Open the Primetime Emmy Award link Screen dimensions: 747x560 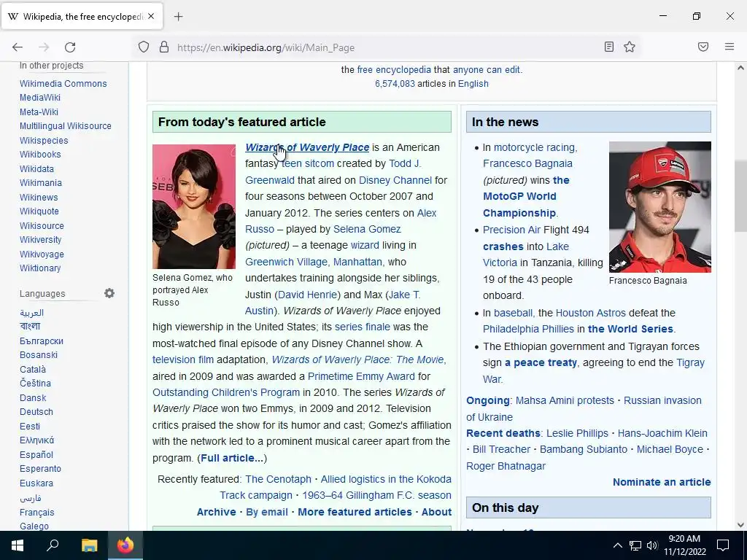click(361, 376)
